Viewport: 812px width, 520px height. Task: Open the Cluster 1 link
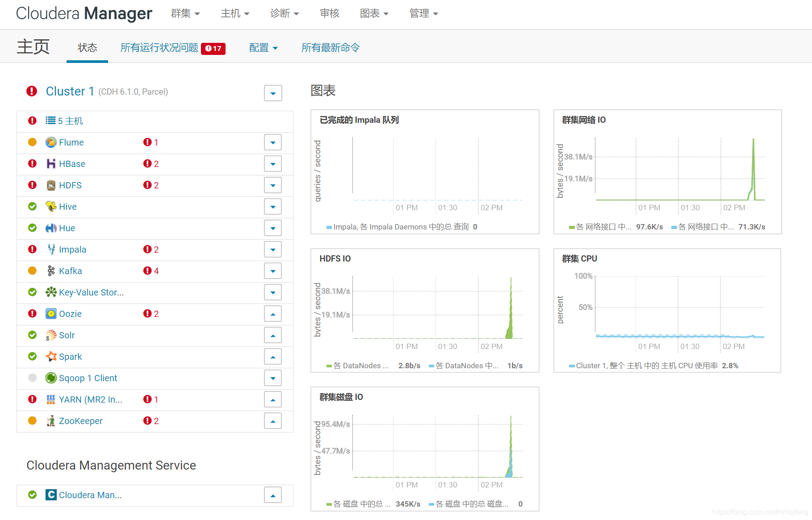pos(70,92)
